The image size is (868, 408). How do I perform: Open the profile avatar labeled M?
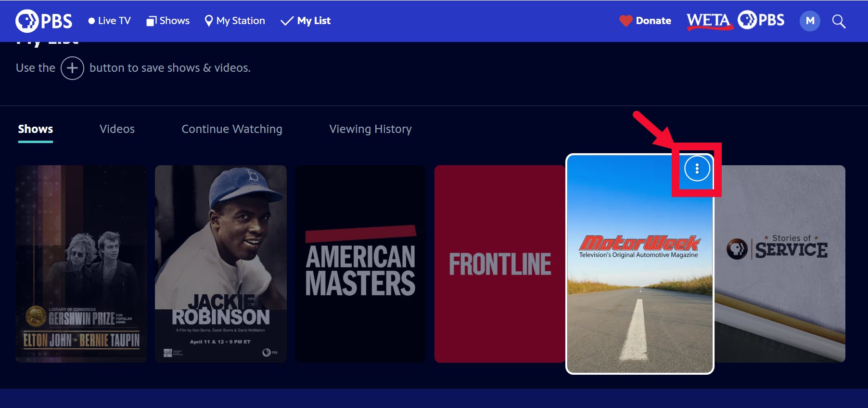(810, 21)
